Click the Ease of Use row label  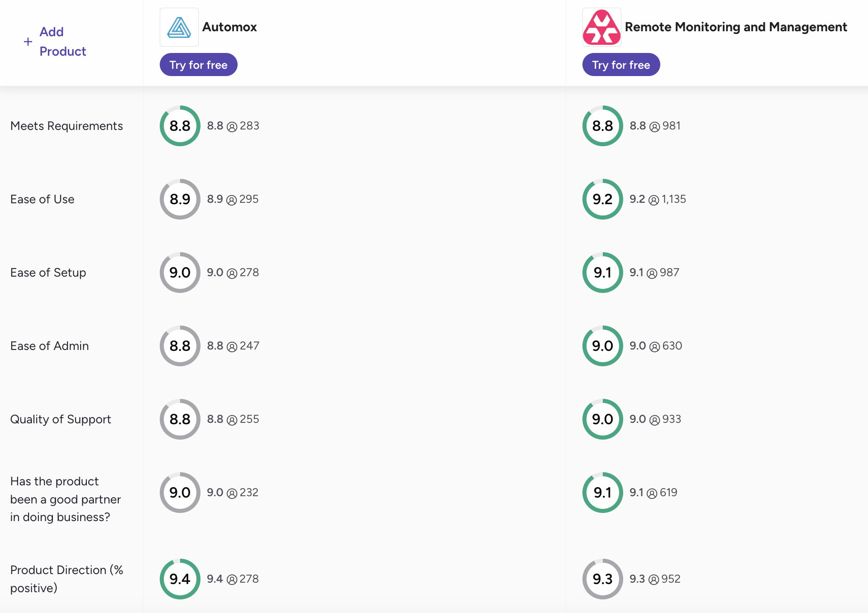(42, 199)
